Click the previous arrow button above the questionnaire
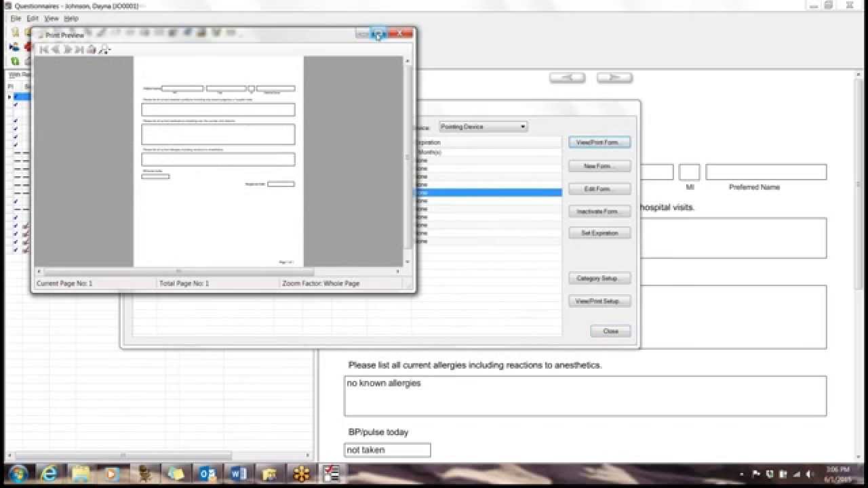This screenshot has width=868, height=488. 567,77
